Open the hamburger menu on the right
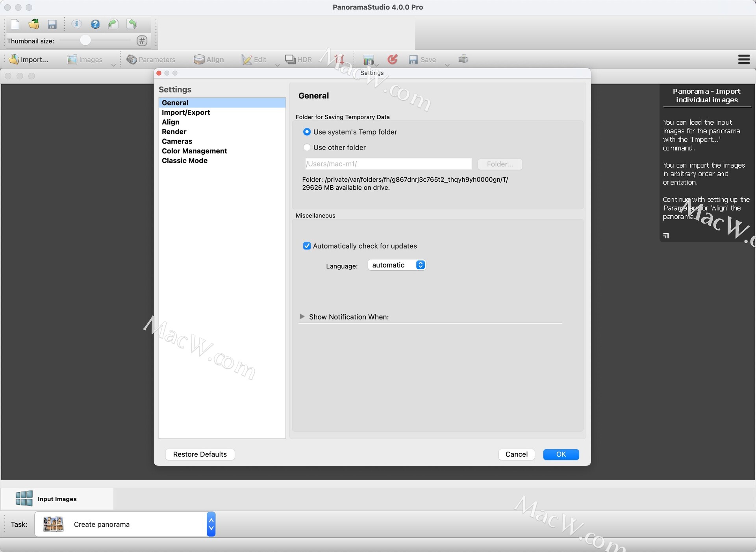The height and width of the screenshot is (552, 756). click(744, 59)
